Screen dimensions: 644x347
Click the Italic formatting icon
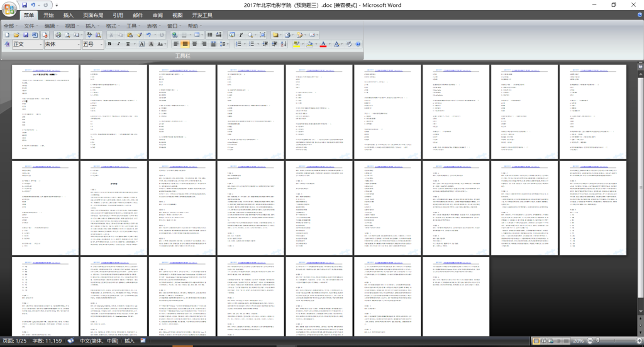(118, 45)
